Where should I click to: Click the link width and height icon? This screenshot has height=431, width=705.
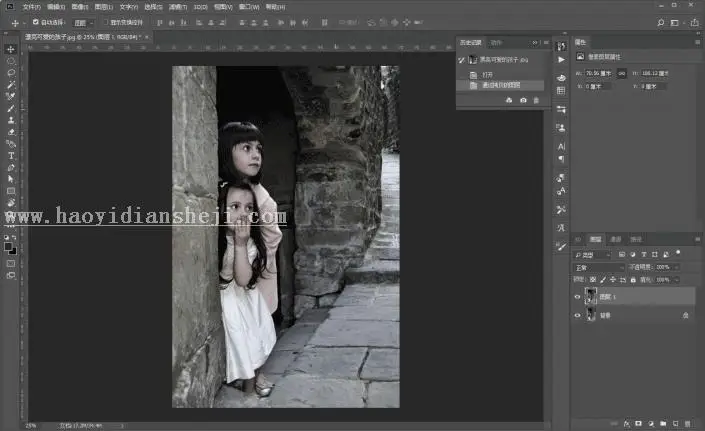tap(621, 73)
